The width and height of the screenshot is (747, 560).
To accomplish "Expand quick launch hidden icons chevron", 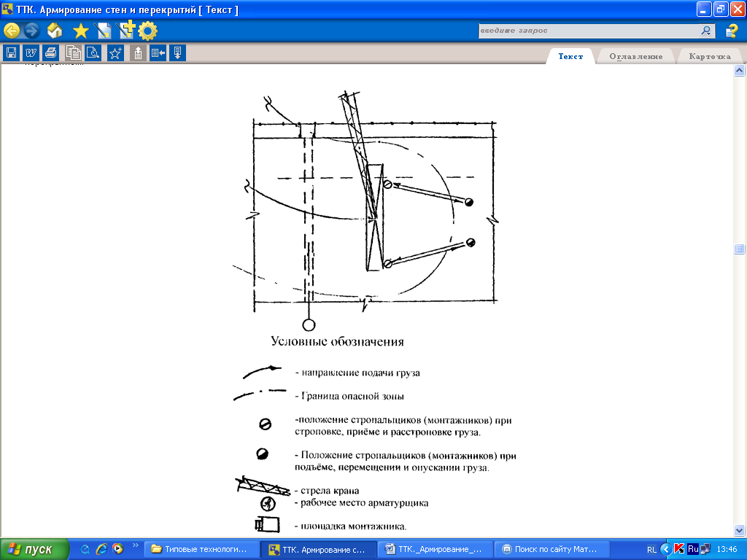I will (x=135, y=545).
